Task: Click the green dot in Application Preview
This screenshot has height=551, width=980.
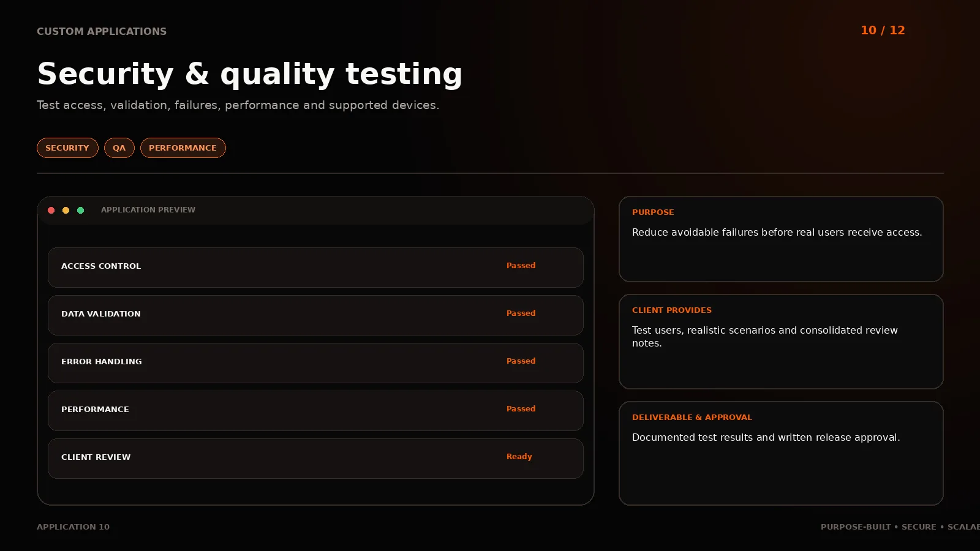Action: [x=81, y=210]
